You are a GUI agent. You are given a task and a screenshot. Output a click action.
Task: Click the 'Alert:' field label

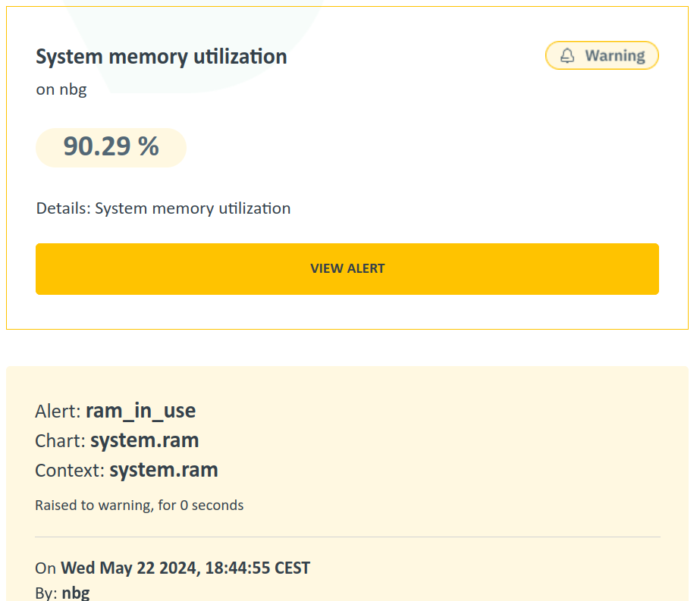[58, 412]
